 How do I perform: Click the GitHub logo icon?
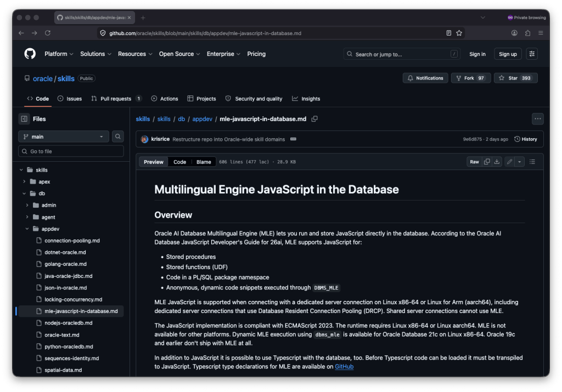(30, 54)
